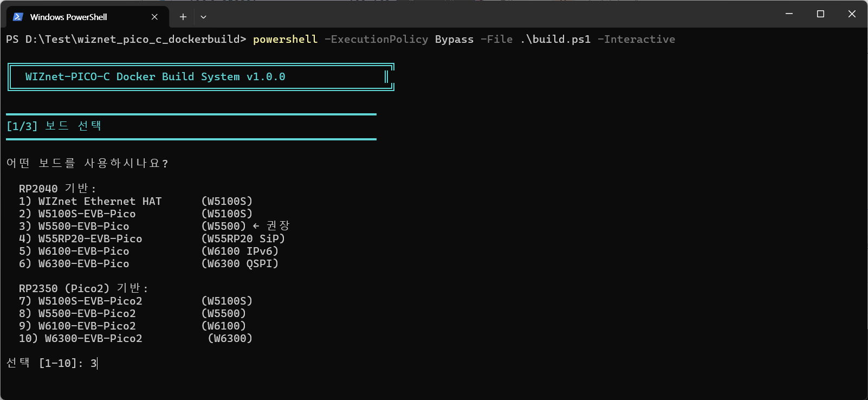This screenshot has width=868, height=400.
Task: Click the [1/3] step heading text
Action: pos(54,126)
